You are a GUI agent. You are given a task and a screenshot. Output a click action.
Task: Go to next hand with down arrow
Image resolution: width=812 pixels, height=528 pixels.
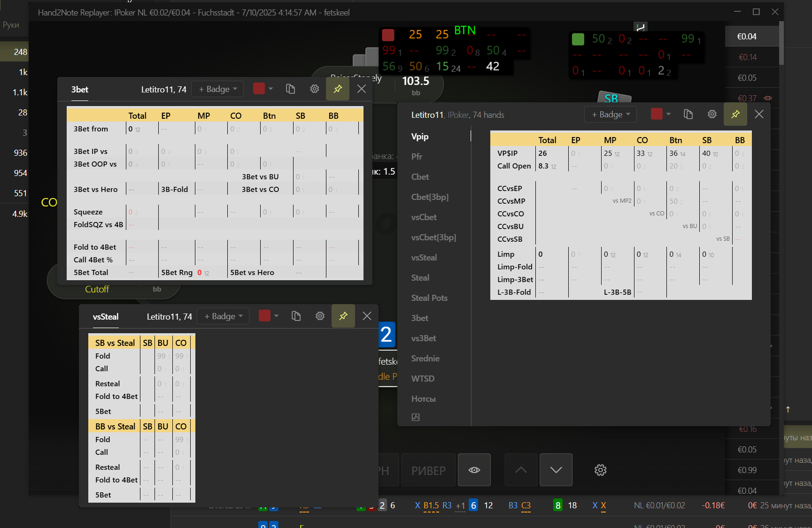pyautogui.click(x=556, y=470)
